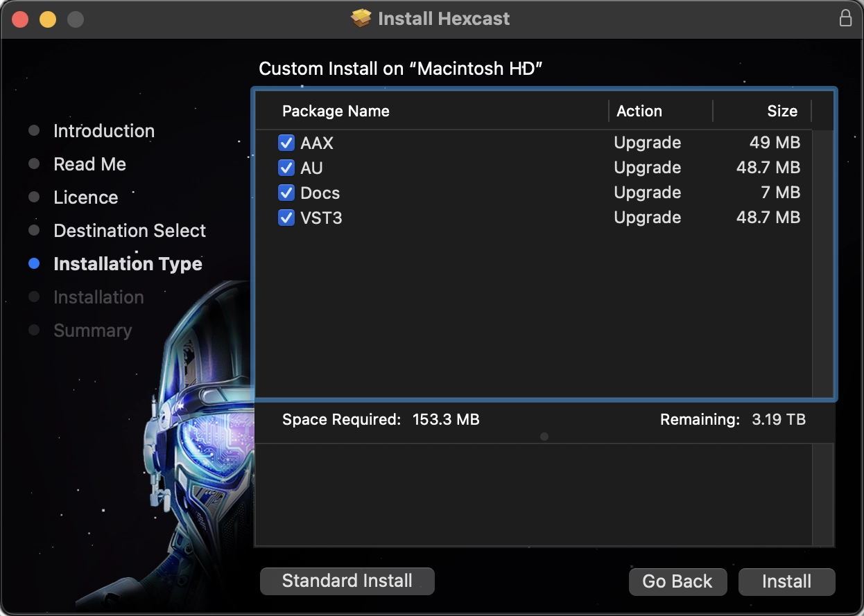Click the Upgrade action for VST3
Screen dimensions: 864x616
click(647, 218)
